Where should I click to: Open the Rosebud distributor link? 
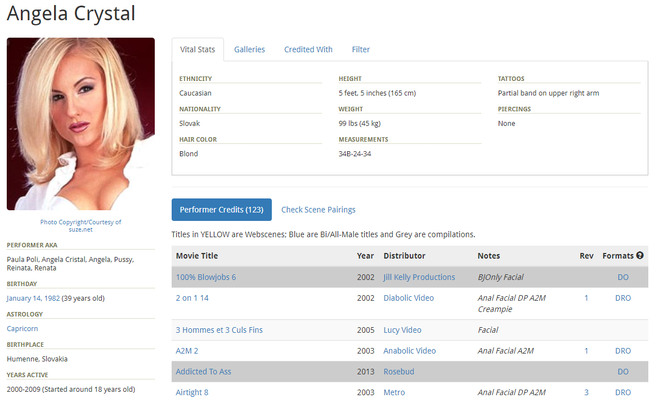pos(399,371)
